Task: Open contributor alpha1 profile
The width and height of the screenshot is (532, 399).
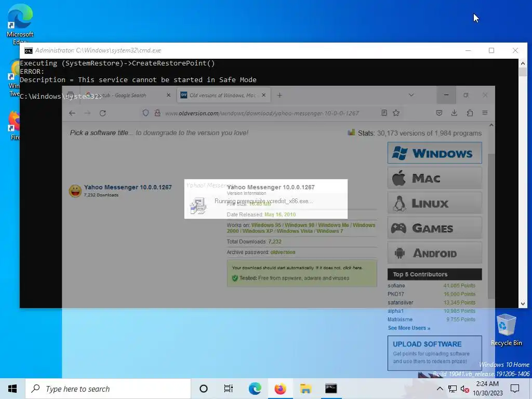Action: (395, 311)
